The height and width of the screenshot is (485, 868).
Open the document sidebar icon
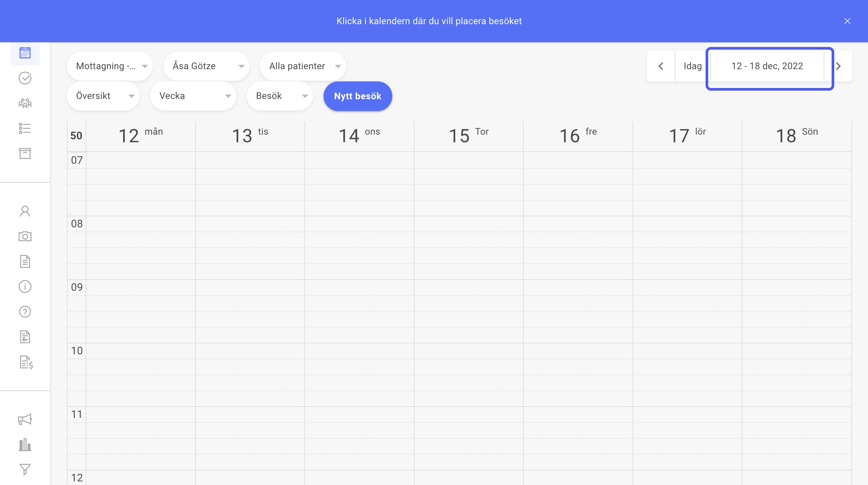tap(25, 262)
